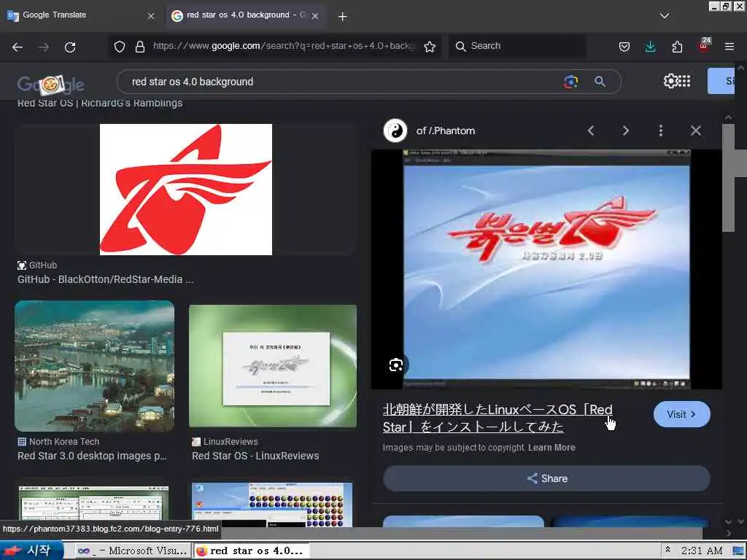
Task: Select the red star os 4.0 background tab
Action: tap(246, 16)
